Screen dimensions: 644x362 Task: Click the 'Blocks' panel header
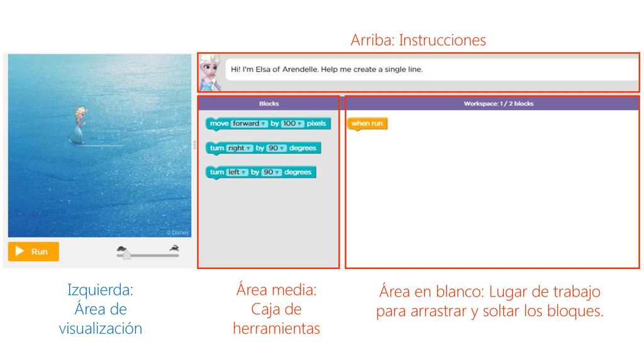pyautogui.click(x=269, y=104)
